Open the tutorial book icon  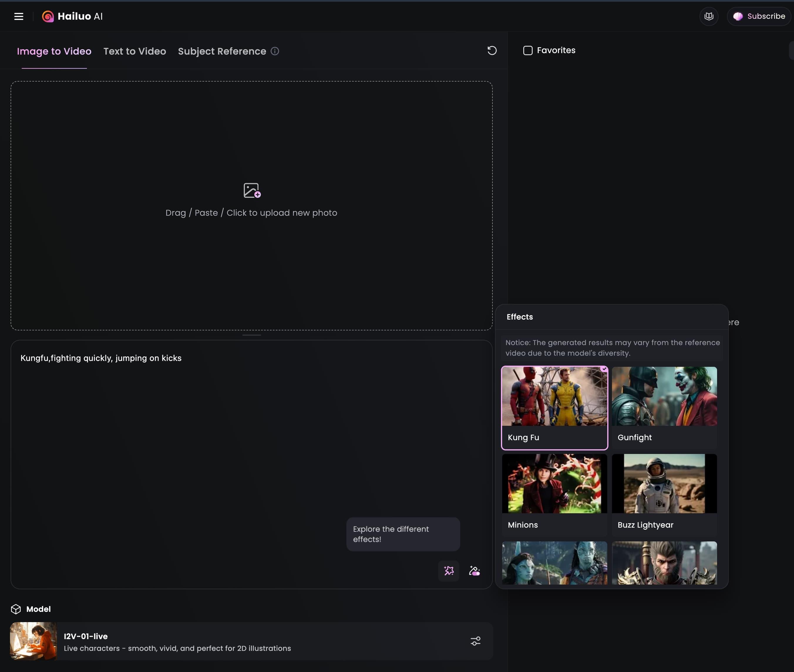(x=709, y=16)
